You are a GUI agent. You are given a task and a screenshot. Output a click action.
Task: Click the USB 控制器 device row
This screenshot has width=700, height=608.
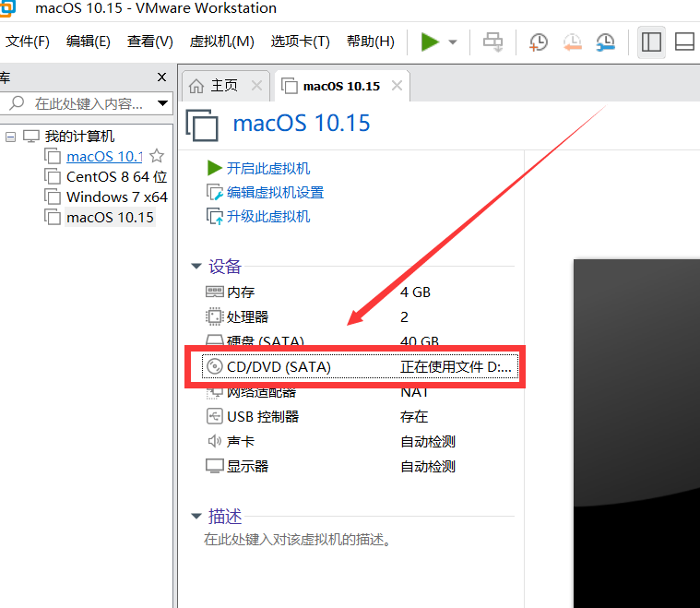(x=359, y=417)
